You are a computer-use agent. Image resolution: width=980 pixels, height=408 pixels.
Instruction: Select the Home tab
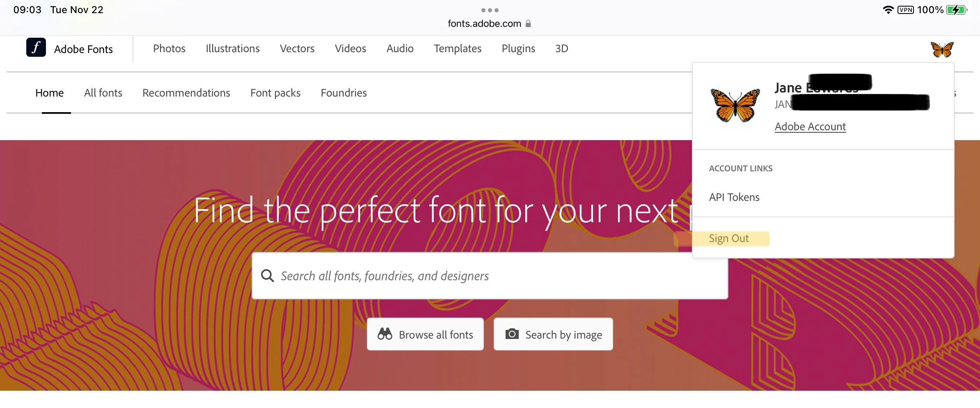point(50,93)
